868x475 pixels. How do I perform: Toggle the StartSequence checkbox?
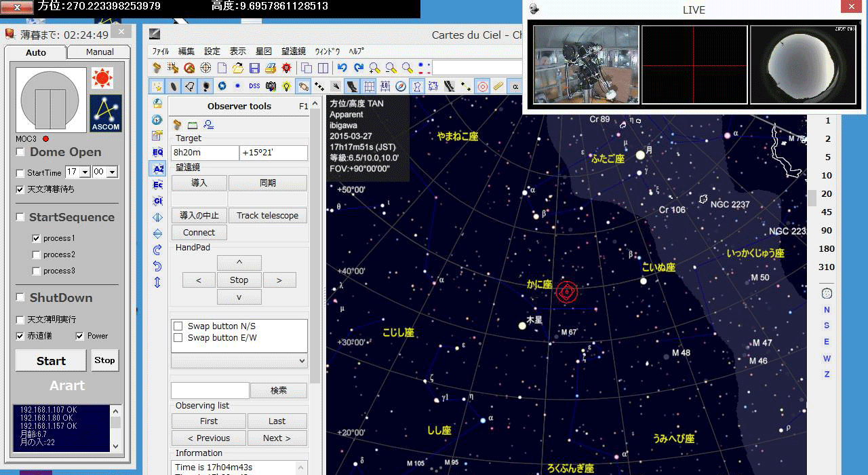coord(20,217)
